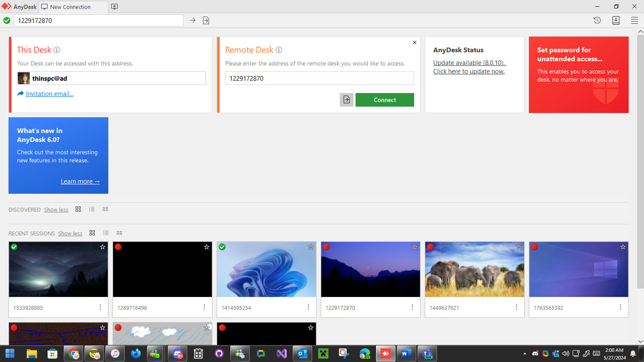Add a new tab with plus icon
The image size is (644, 362).
tap(114, 7)
